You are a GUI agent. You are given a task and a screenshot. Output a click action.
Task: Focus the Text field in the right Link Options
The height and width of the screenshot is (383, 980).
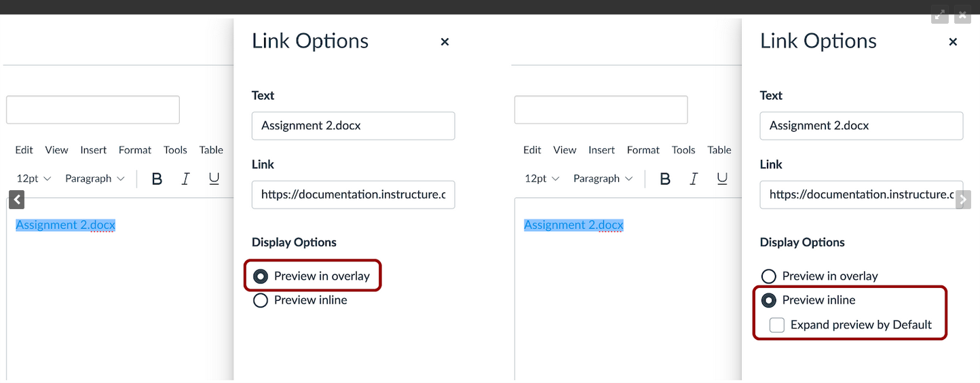pyautogui.click(x=861, y=126)
